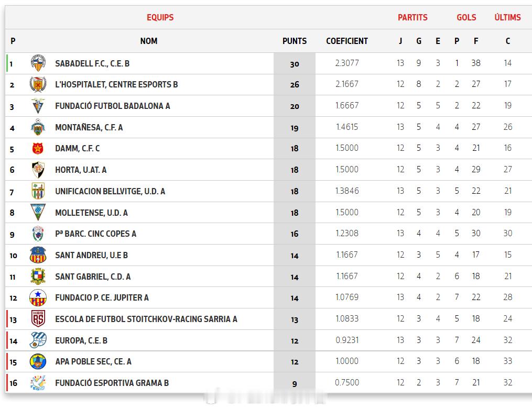Open Pª BARC. CINC COPES A link
This screenshot has width=532, height=409.
96,234
